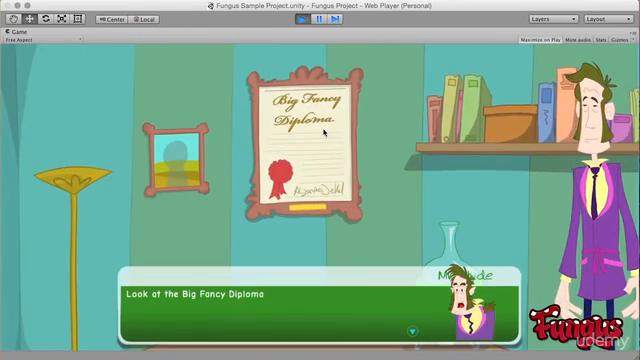Click the Step frame button
The image size is (640, 360).
click(x=335, y=19)
